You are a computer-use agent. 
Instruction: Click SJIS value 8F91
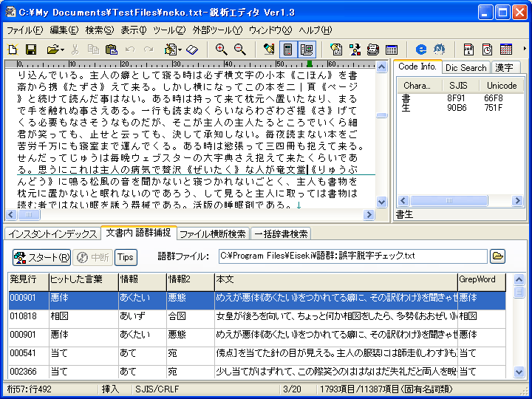pyautogui.click(x=456, y=98)
